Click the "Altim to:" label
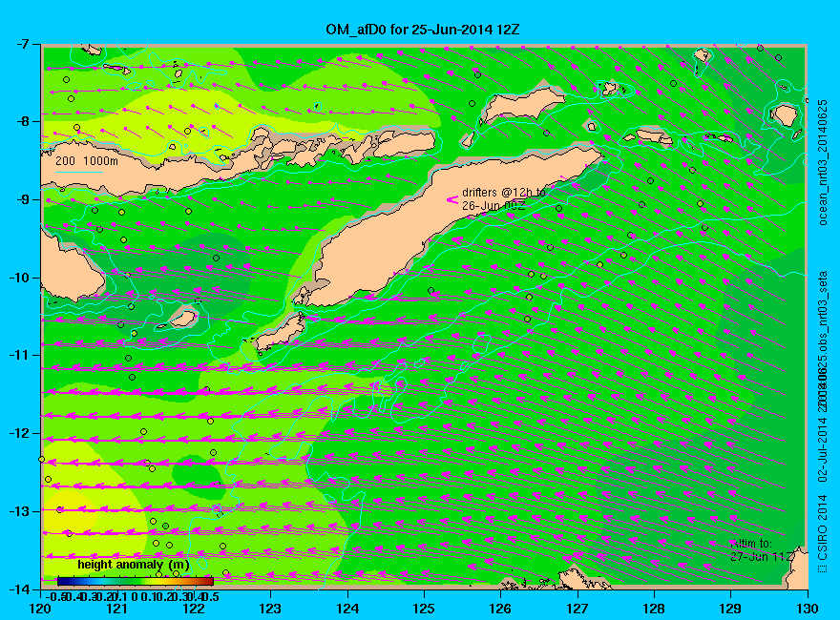 click(x=750, y=544)
